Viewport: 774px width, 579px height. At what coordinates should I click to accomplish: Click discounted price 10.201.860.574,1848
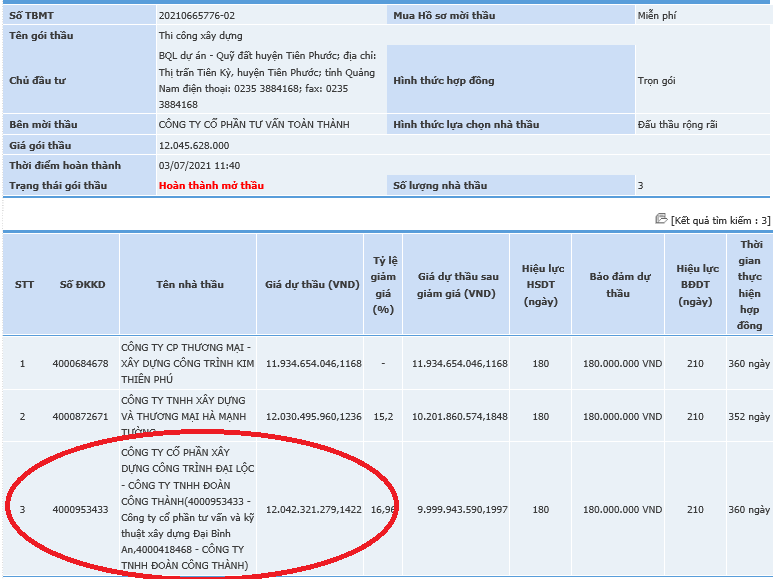[x=460, y=417]
